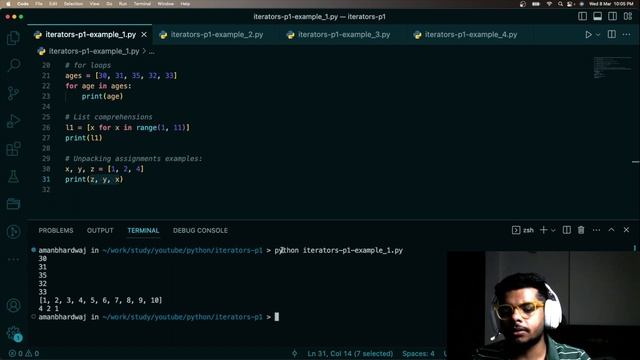The height and width of the screenshot is (360, 640).
Task: Open the OUTPUT panel tab
Action: pyautogui.click(x=100, y=231)
